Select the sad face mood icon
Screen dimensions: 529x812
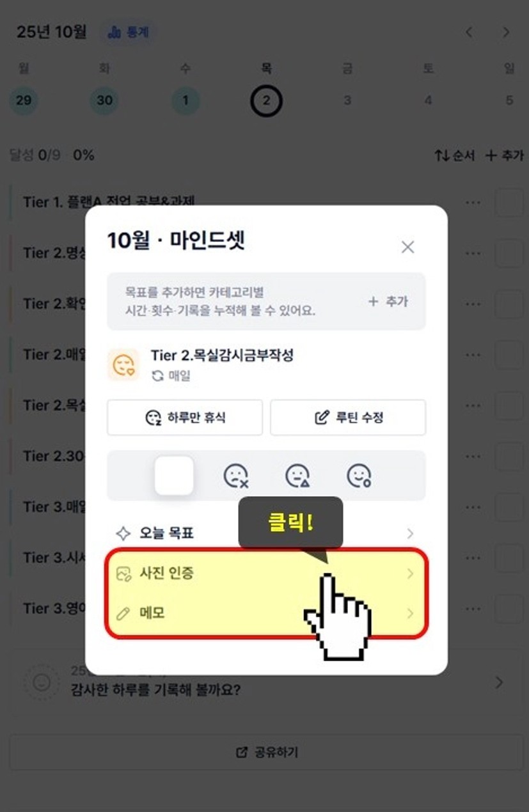pyautogui.click(x=235, y=476)
